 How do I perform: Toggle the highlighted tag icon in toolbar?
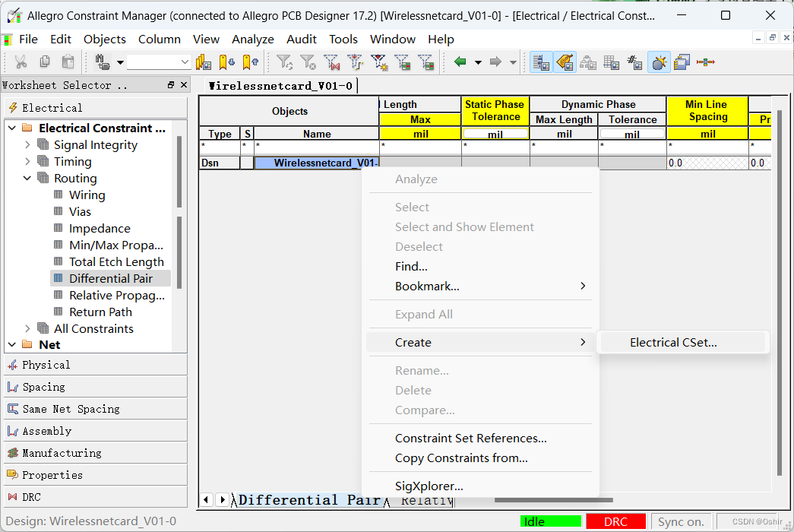click(x=565, y=62)
